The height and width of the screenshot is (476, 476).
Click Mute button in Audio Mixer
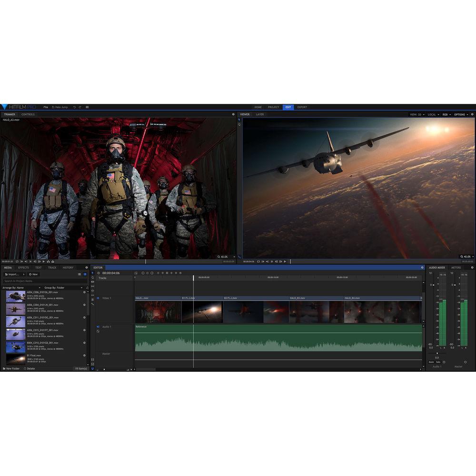(x=431, y=362)
